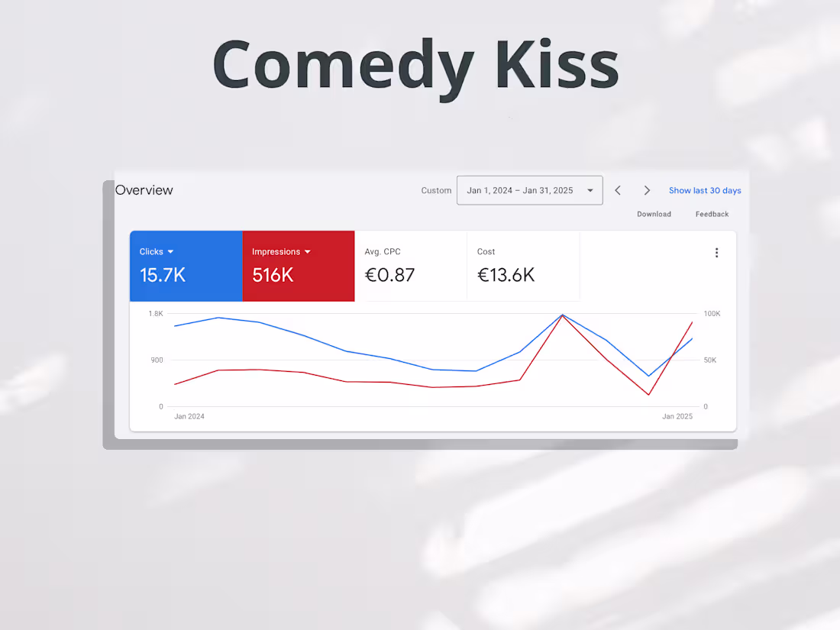The height and width of the screenshot is (630, 840).
Task: Open the chart's three-dot overflow menu
Action: 716,252
